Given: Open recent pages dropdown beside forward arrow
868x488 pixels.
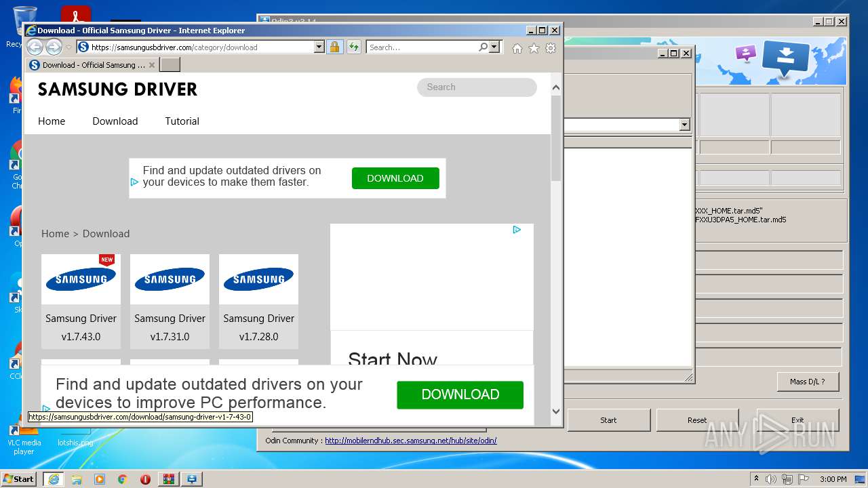Looking at the screenshot, I should 68,47.
